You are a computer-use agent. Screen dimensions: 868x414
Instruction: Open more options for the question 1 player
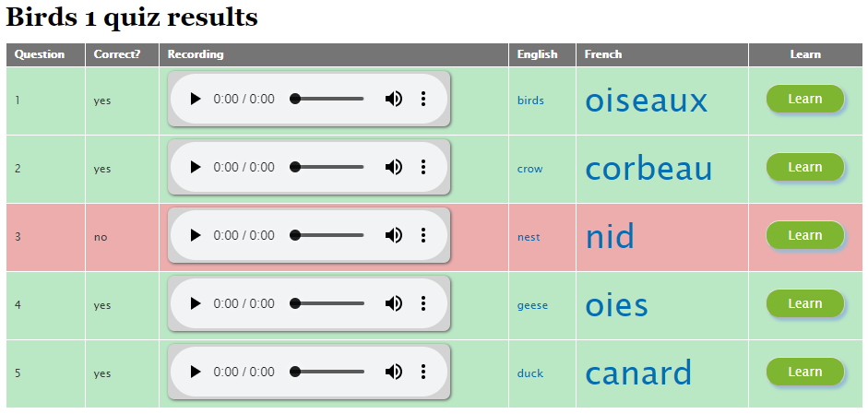click(423, 99)
